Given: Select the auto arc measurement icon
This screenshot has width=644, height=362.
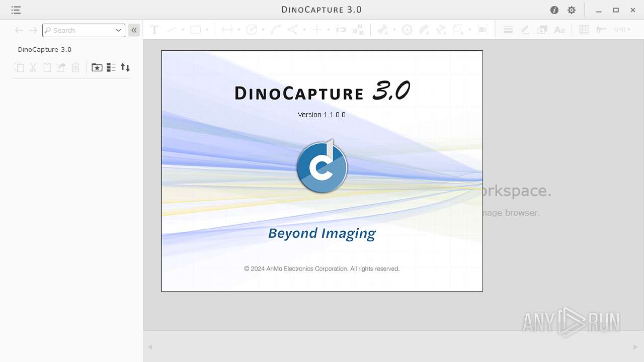Looking at the screenshot, I should pos(424,30).
